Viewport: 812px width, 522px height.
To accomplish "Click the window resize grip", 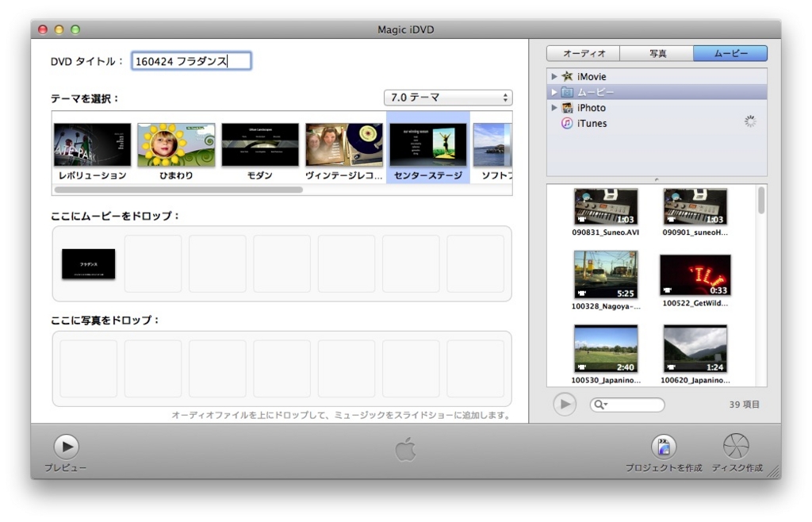I will click(x=773, y=470).
